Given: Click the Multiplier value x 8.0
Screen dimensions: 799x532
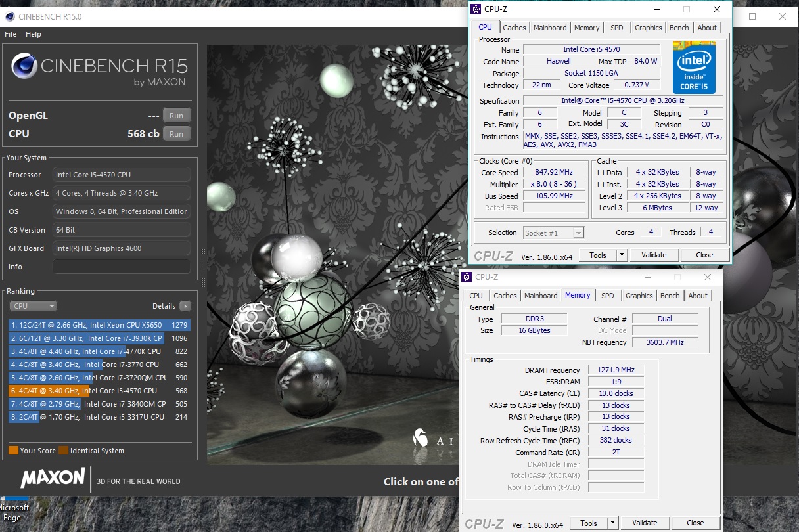Looking at the screenshot, I should coord(554,185).
